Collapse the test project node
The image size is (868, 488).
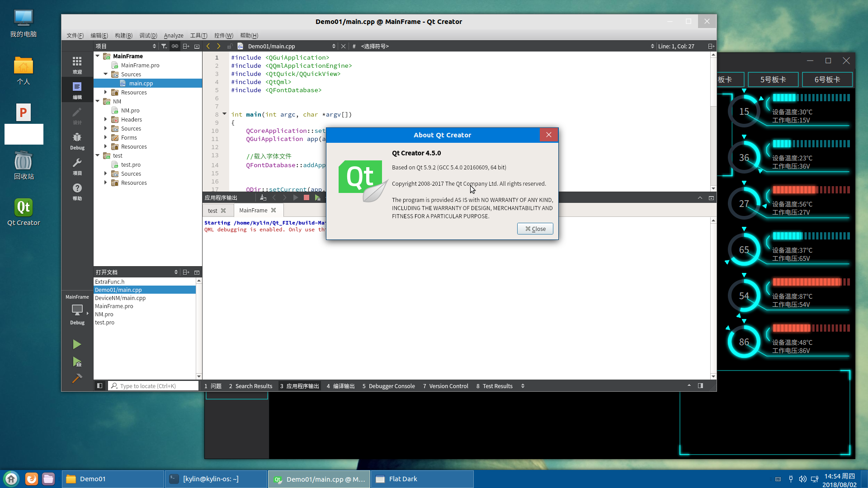(x=97, y=155)
